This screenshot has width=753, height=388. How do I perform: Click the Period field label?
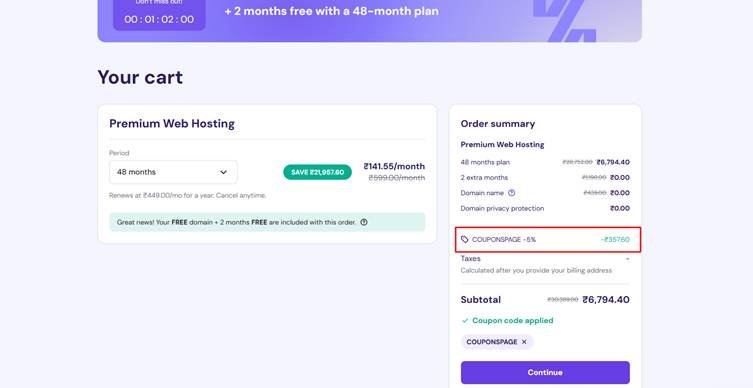[119, 153]
